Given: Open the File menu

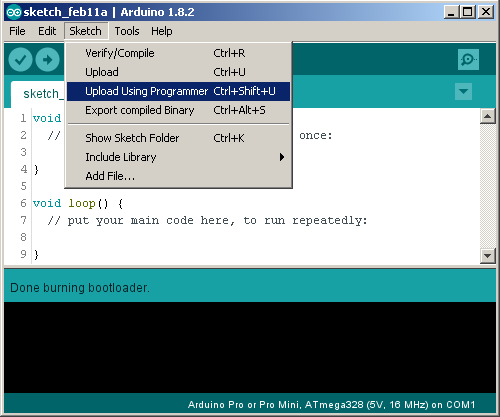Looking at the screenshot, I should coord(17,31).
